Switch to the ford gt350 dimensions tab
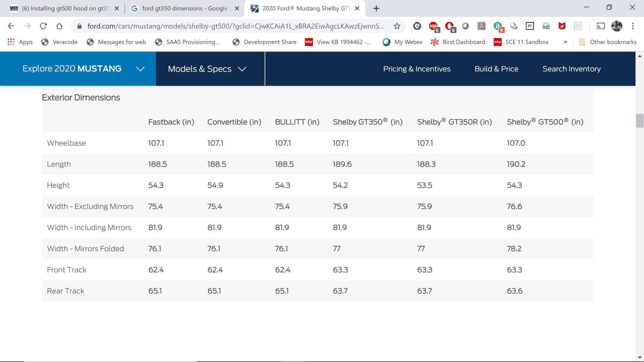The height and width of the screenshot is (362, 644). coord(185,8)
